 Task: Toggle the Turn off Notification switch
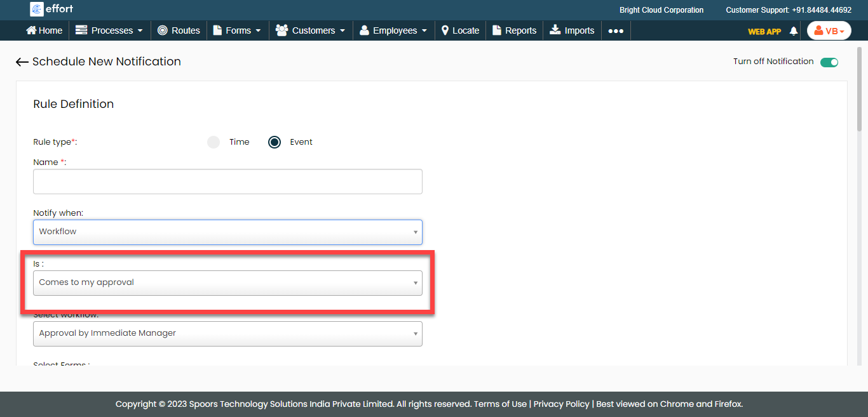click(829, 62)
